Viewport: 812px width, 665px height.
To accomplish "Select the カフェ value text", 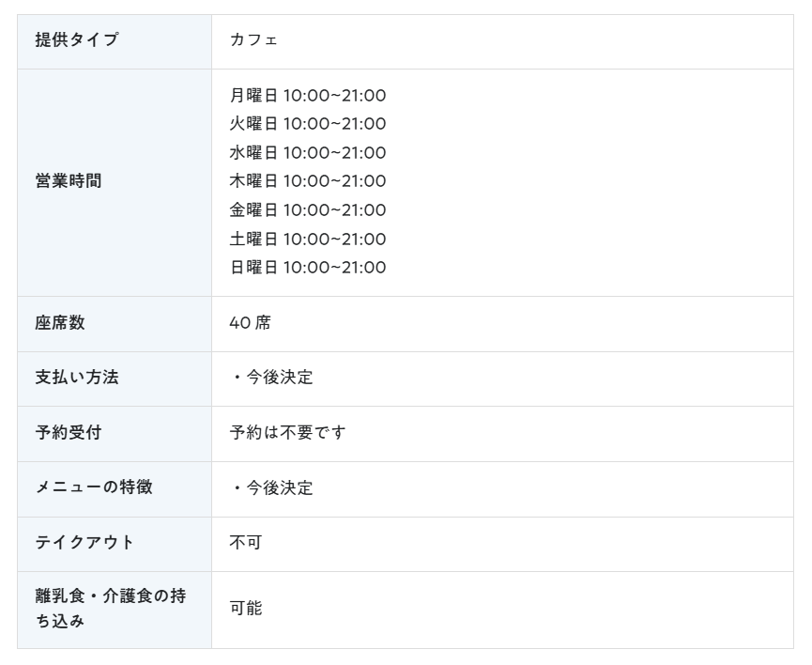I will tap(253, 39).
